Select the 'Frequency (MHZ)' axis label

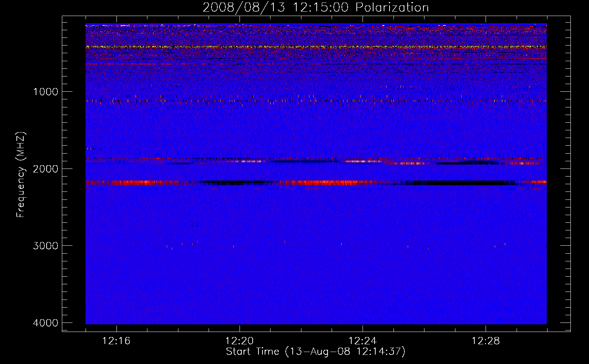pyautogui.click(x=21, y=175)
